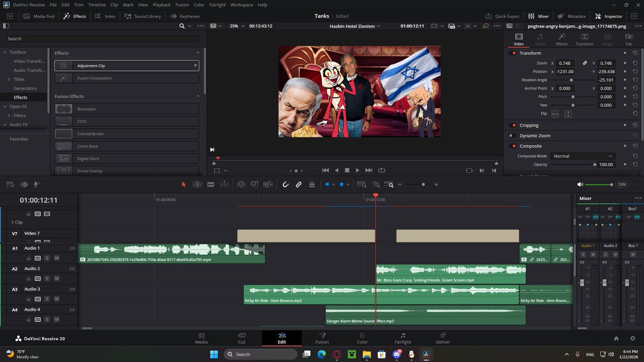Solo track Audio 2 with S button
This screenshot has height=362, width=644.
47,279
